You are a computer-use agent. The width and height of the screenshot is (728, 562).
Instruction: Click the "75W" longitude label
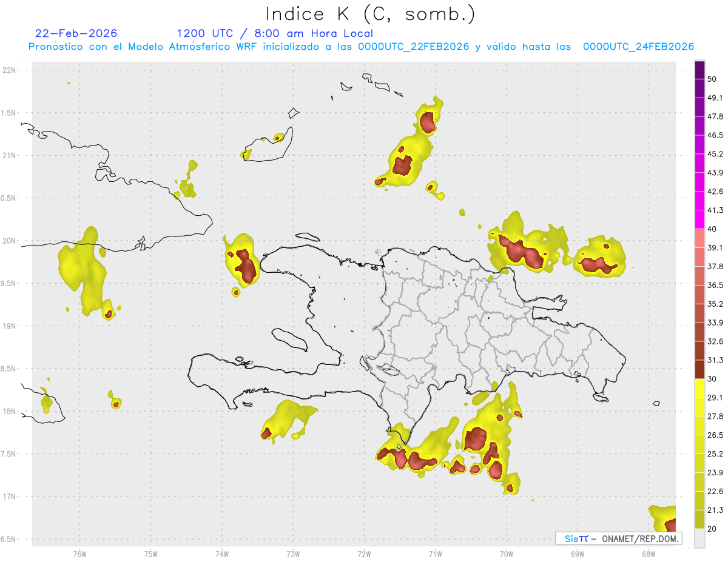pos(151,554)
